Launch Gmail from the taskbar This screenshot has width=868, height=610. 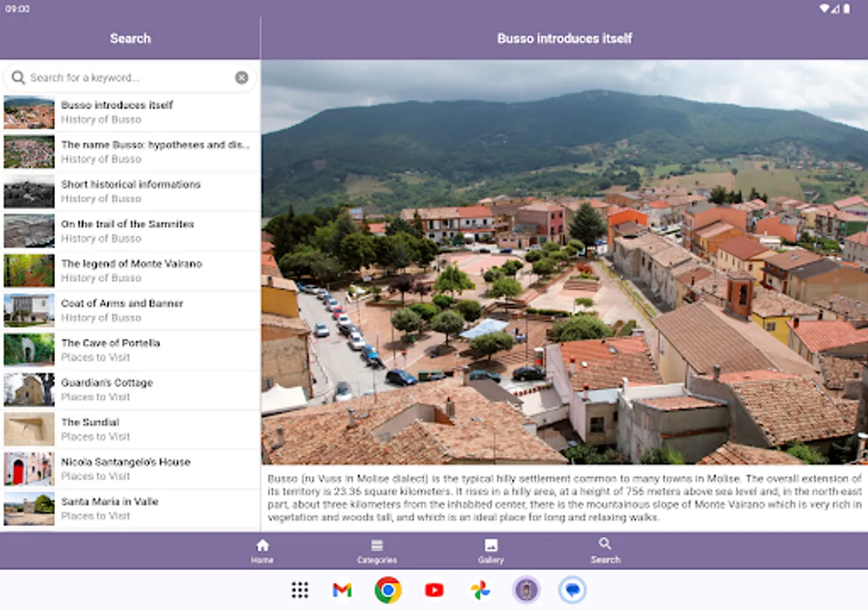click(x=342, y=590)
